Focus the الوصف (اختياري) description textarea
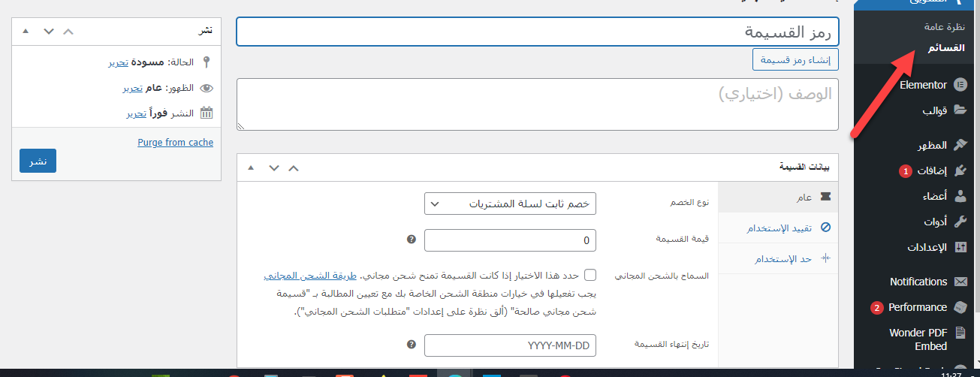Screen dimensions: 980x377 pyautogui.click(x=538, y=104)
